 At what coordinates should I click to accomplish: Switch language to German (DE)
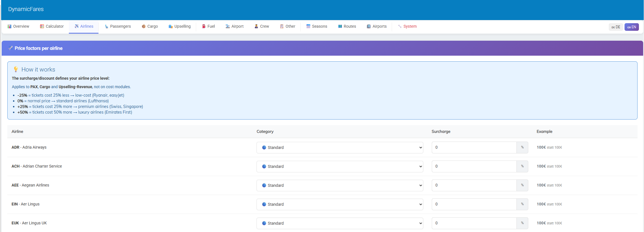pos(615,27)
